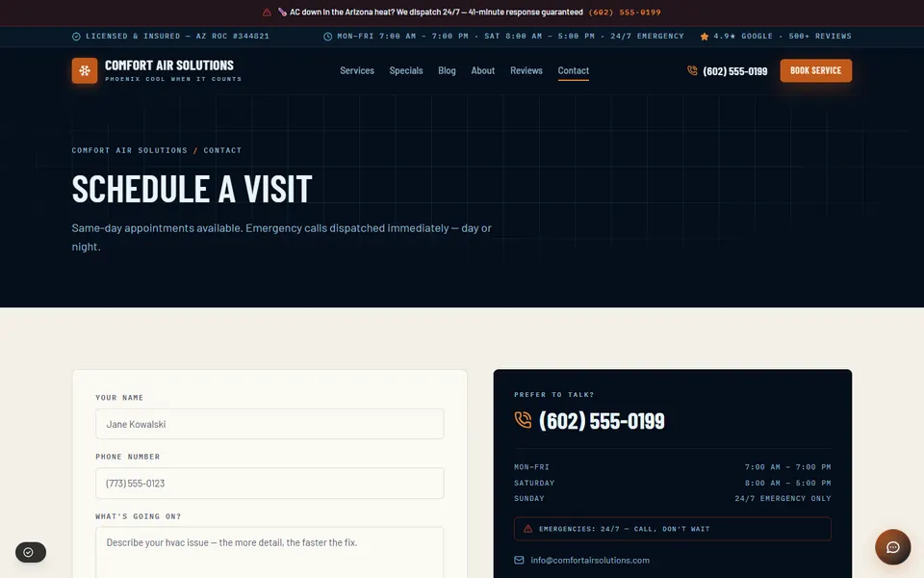Click the 'Saturday' hours row in card
Viewport: 924px width, 578px height.
(673, 483)
